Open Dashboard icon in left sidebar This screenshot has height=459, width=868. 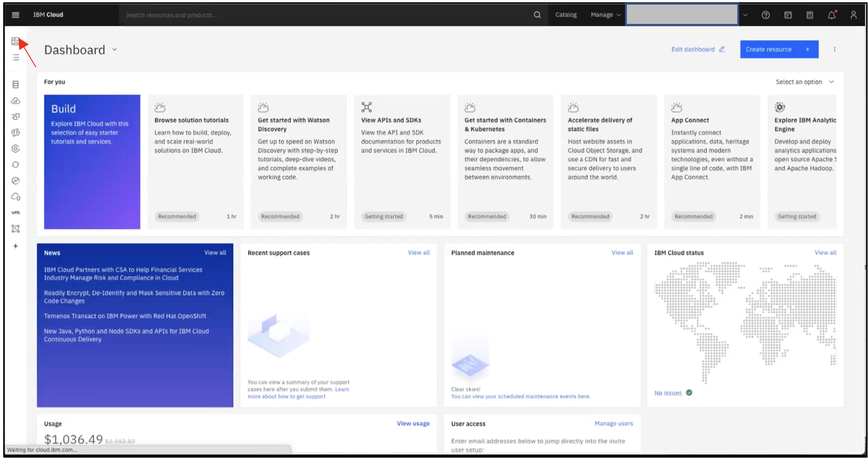pyautogui.click(x=15, y=41)
